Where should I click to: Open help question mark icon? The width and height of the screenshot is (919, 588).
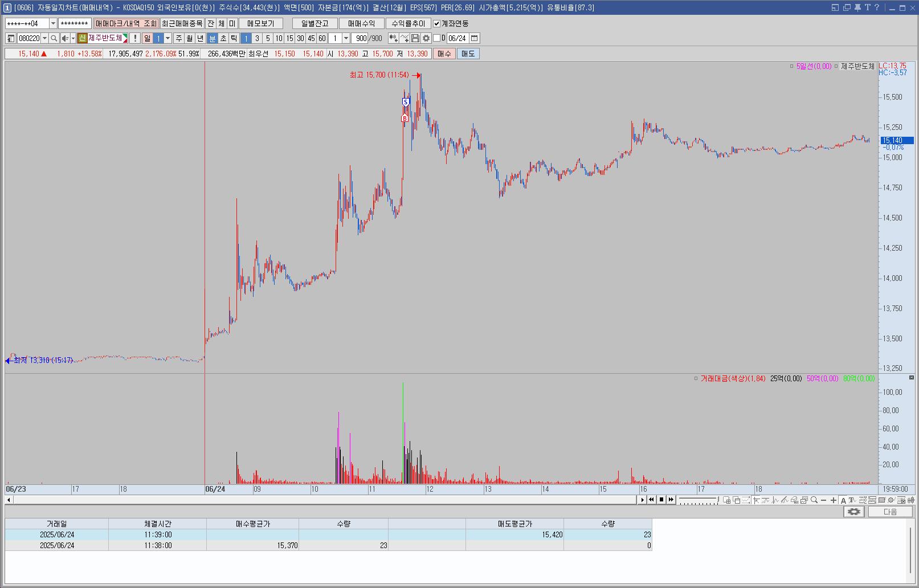coord(877,7)
